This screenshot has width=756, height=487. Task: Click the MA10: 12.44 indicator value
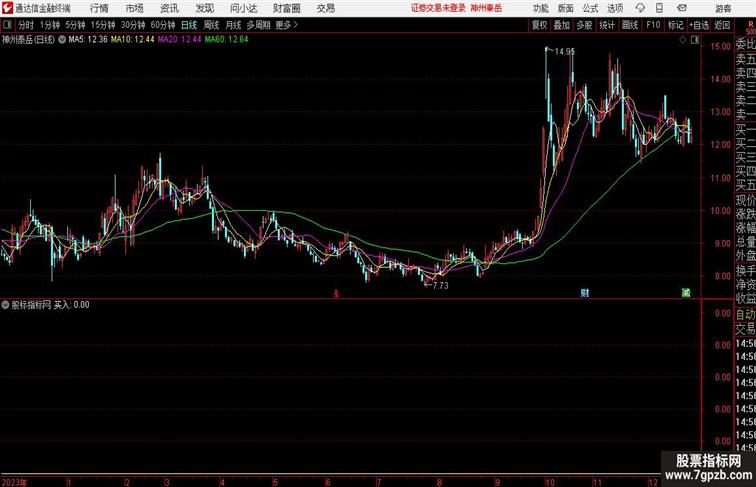tap(133, 40)
